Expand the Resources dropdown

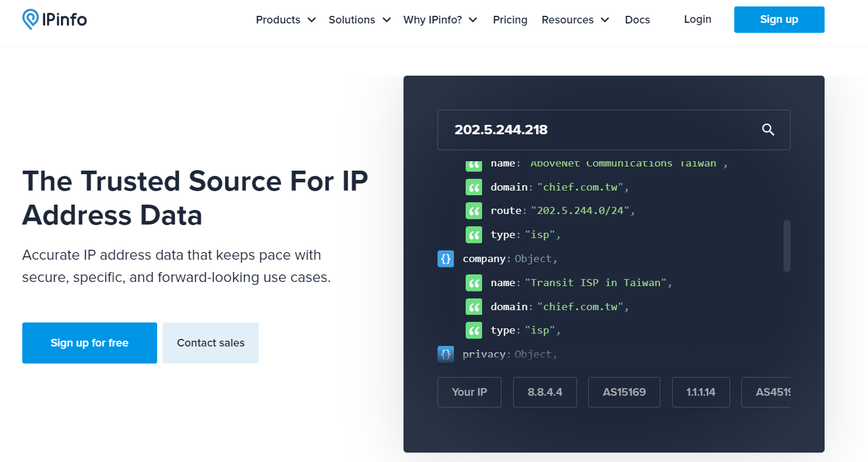coord(575,19)
